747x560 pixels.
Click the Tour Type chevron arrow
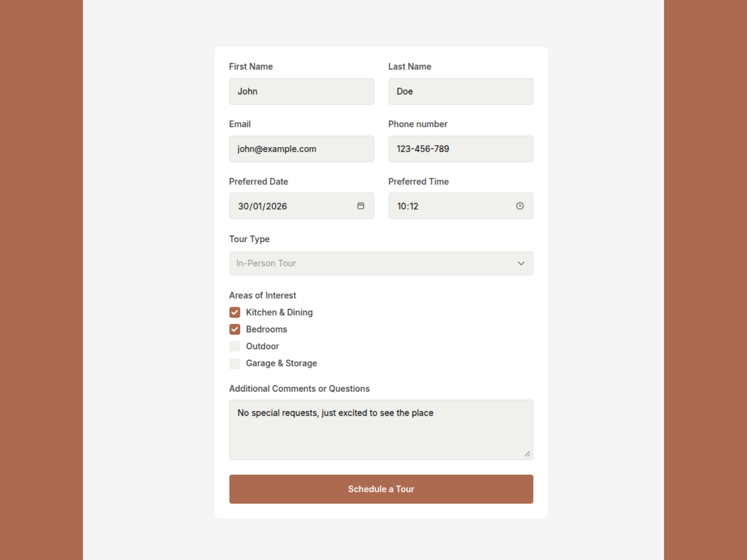(x=521, y=263)
